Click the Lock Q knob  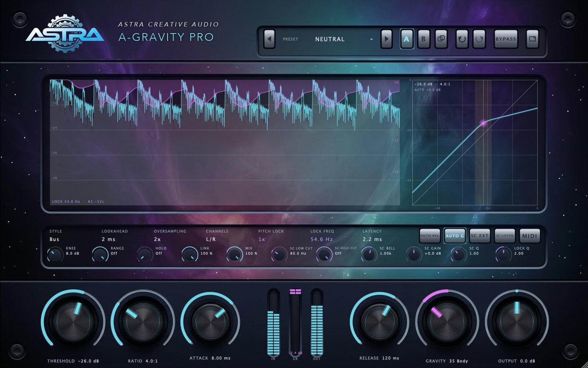point(503,254)
